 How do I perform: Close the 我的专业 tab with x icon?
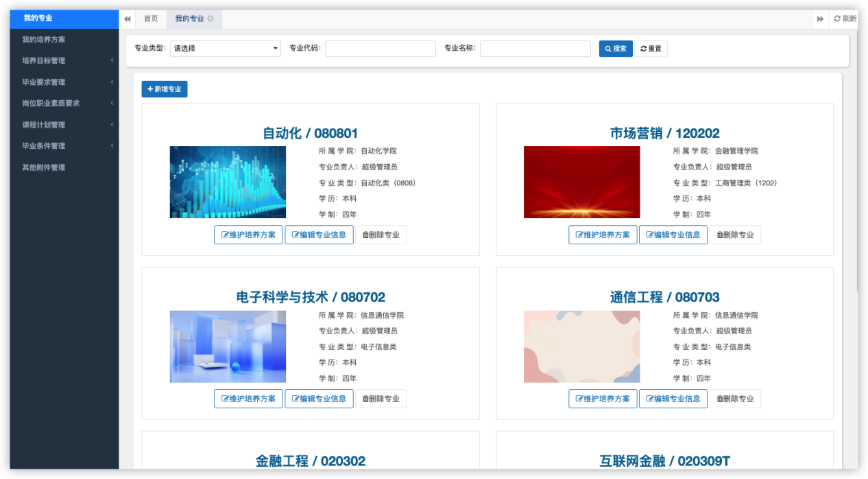(x=210, y=19)
